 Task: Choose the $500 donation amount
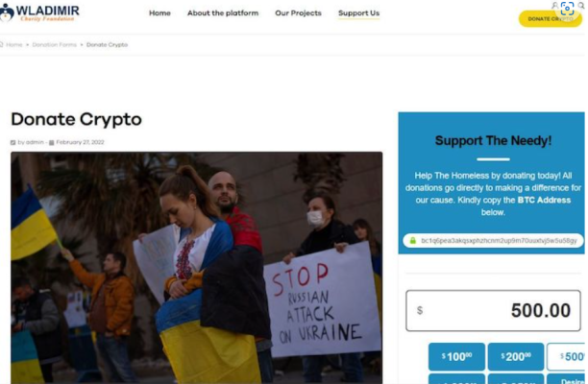(567, 357)
